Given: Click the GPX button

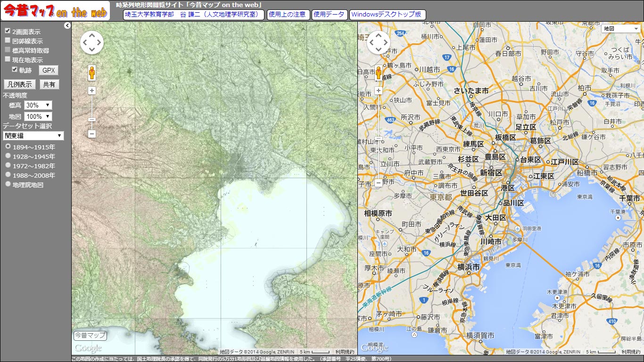Looking at the screenshot, I should [x=49, y=70].
